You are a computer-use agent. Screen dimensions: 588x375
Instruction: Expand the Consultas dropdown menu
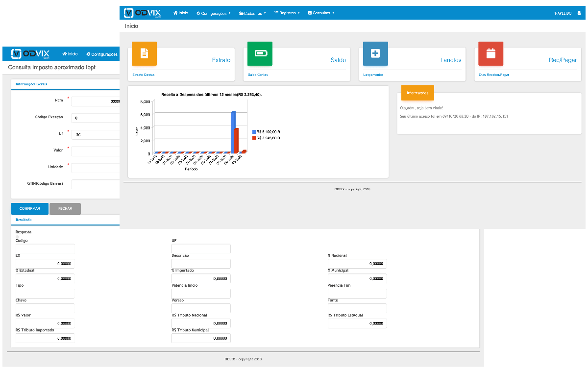pyautogui.click(x=321, y=13)
